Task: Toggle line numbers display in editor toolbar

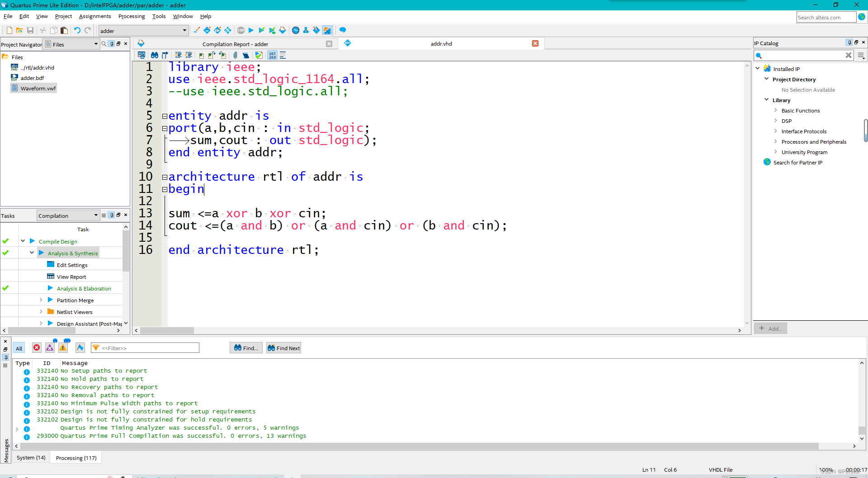Action: (x=272, y=55)
